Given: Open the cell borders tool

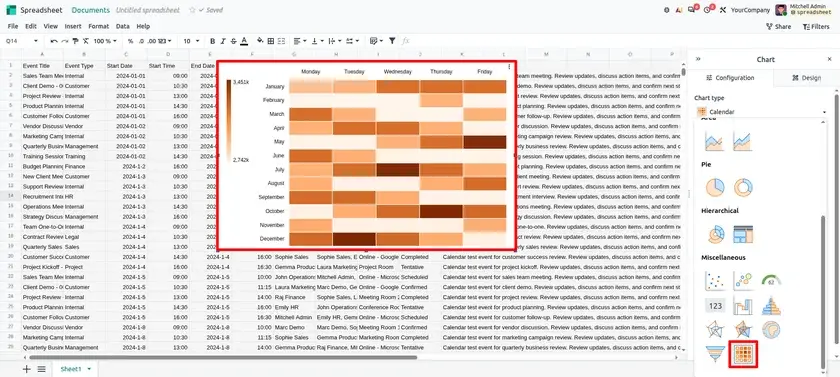Looking at the screenshot, I should coord(271,41).
